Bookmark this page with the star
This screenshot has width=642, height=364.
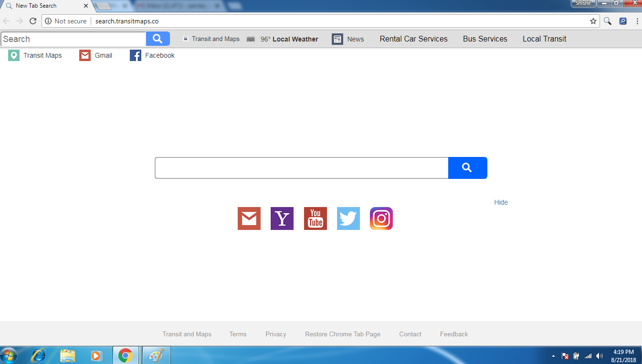(593, 21)
